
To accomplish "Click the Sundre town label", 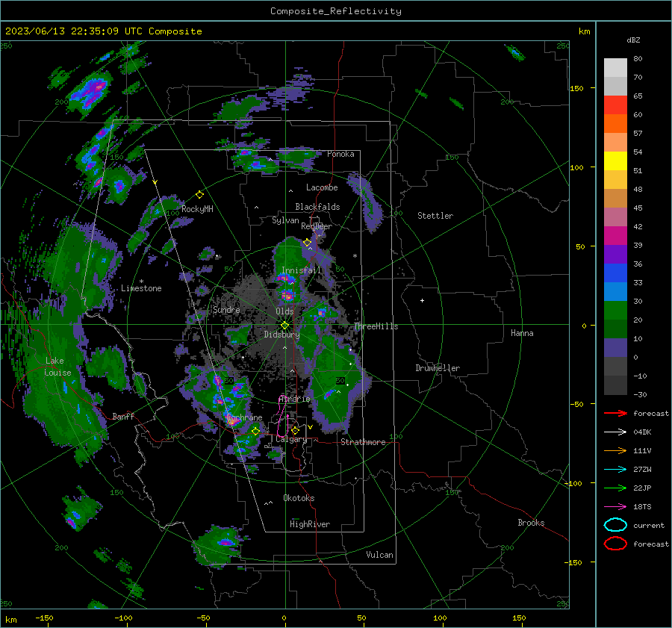I will [226, 309].
